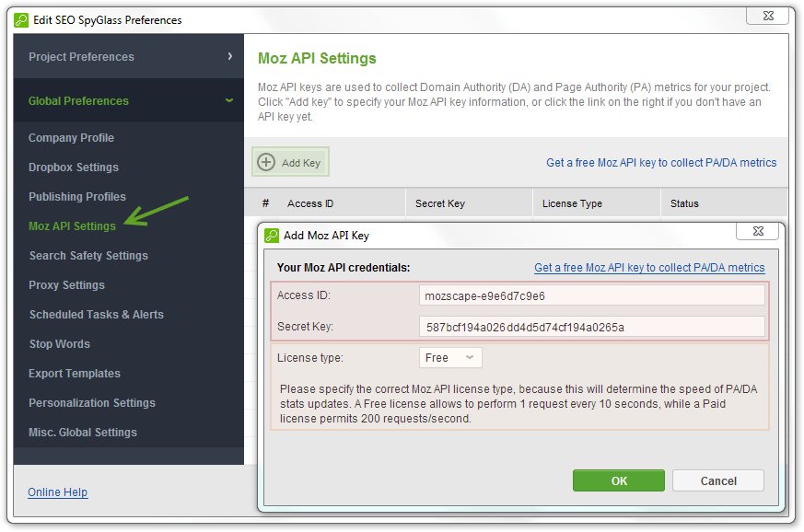This screenshot has width=804, height=532.
Task: Click the 'Your Moz API credentials:' label
Action: click(x=344, y=268)
